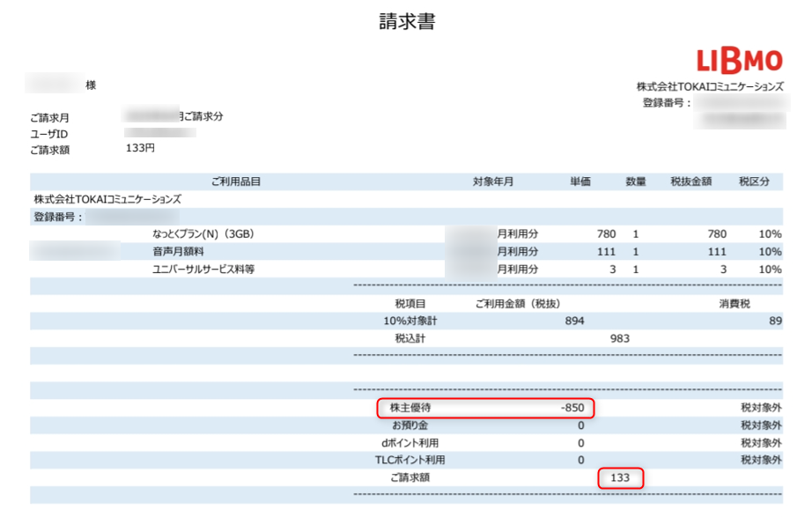This screenshot has width=812, height=517.
Task: Click the ご請求額 label beside the final 133
Action: pos(410,477)
